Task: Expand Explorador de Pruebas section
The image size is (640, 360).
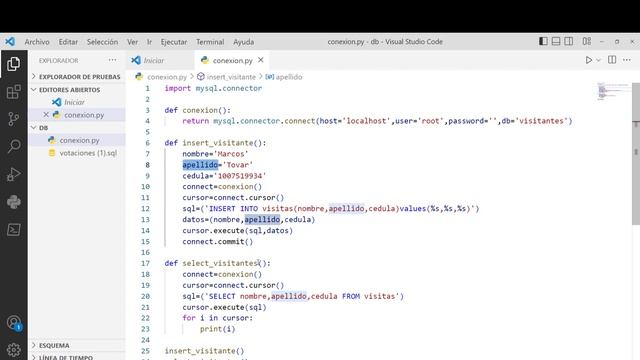Action: [x=77, y=76]
